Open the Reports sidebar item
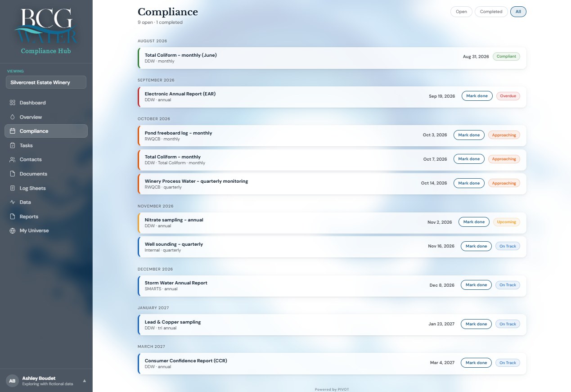 (46, 216)
